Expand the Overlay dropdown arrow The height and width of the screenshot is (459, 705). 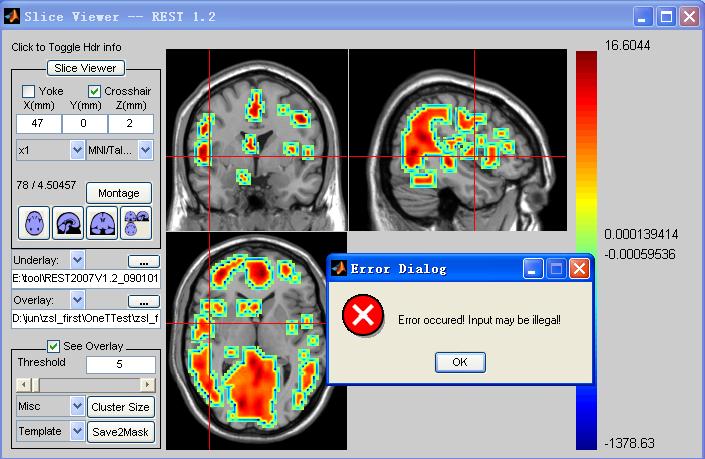(x=77, y=299)
